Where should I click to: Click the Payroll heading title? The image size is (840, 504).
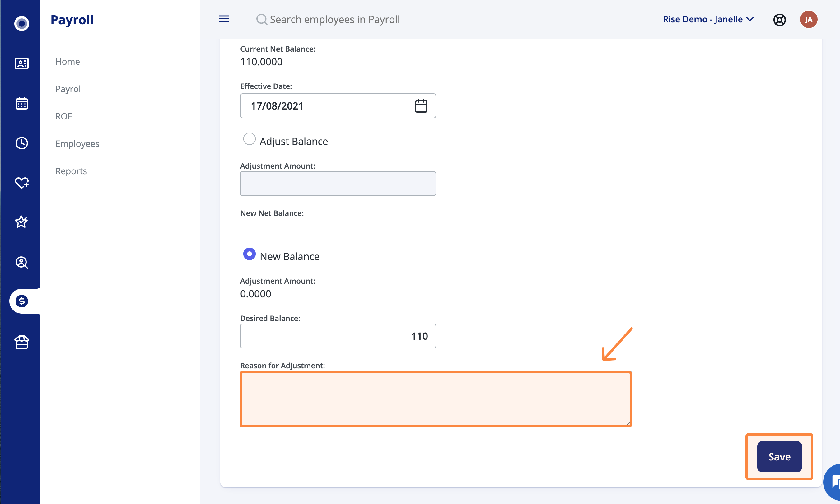(72, 20)
